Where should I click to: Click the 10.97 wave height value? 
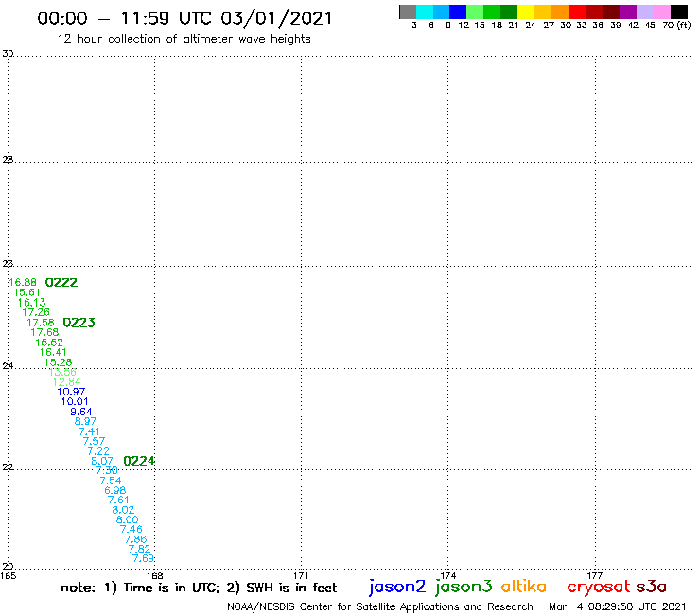(71, 392)
